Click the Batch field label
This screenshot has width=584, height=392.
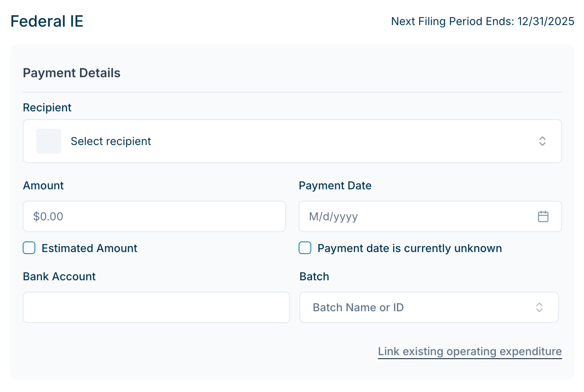coord(314,276)
